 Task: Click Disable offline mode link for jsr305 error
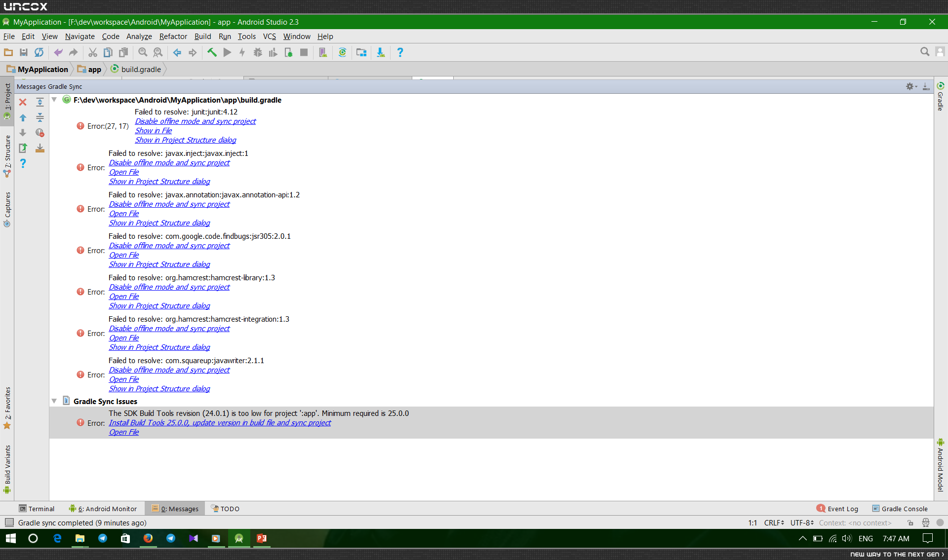169,246
